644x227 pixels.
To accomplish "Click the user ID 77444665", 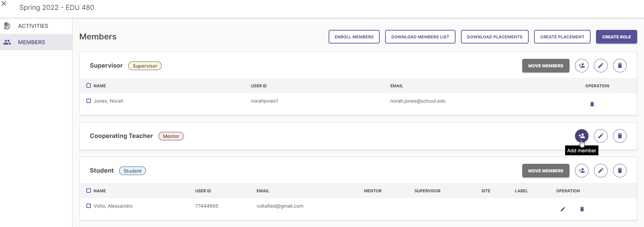I will [x=207, y=206].
